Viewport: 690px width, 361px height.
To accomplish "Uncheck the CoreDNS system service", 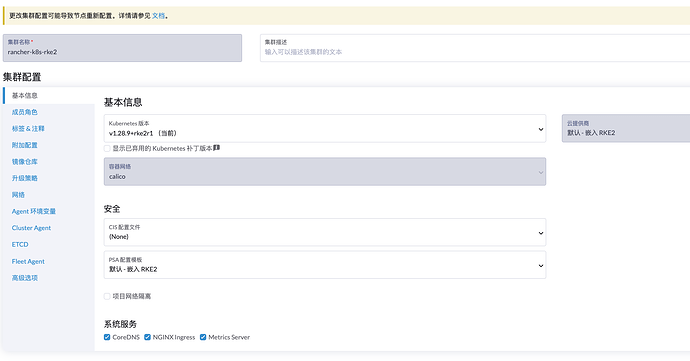I will [x=107, y=337].
